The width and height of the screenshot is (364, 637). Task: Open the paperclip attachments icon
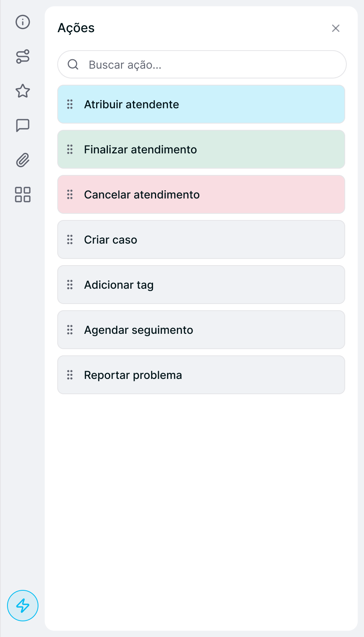pos(23,160)
